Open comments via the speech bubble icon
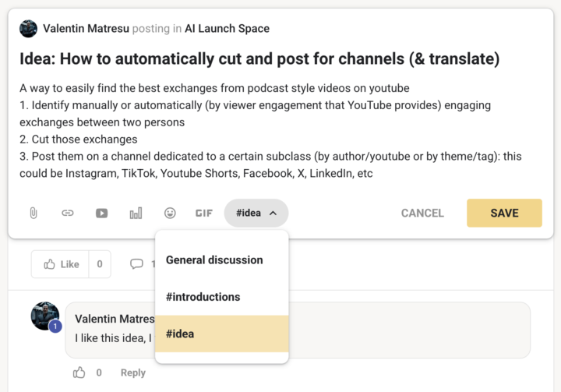 point(136,264)
